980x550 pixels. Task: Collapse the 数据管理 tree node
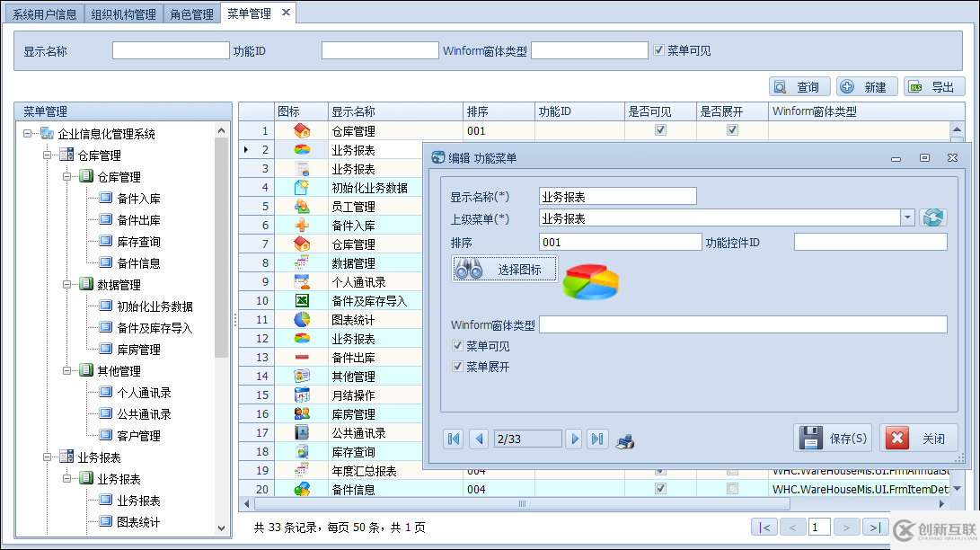pos(66,284)
